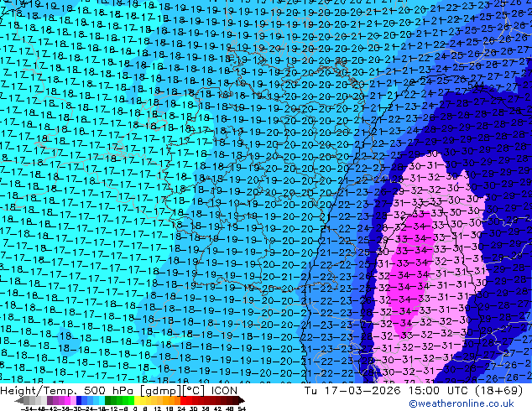This screenshot has height=411, width=532.
Task: Click the bright red swatch in the legend
Action: point(183,401)
